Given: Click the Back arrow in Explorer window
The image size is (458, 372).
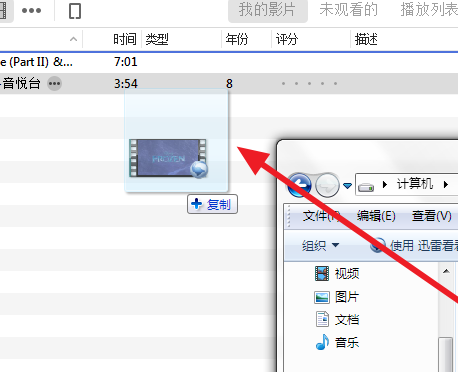Looking at the screenshot, I should tap(300, 185).
